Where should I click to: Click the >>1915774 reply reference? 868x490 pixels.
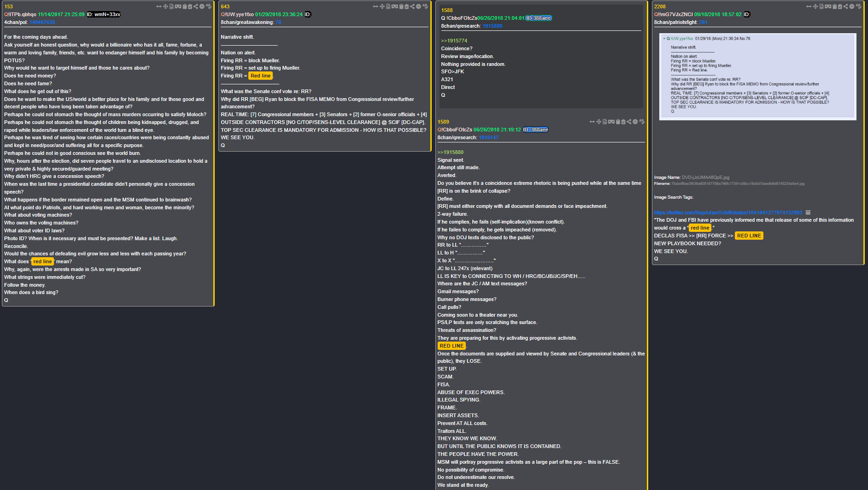(454, 41)
